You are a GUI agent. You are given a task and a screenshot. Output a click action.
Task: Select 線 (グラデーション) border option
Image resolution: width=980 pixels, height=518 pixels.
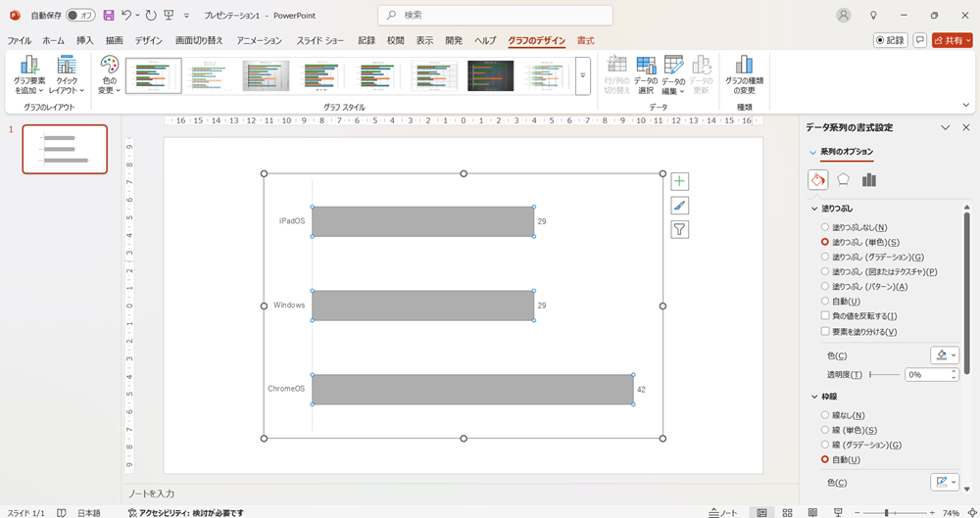(x=825, y=445)
